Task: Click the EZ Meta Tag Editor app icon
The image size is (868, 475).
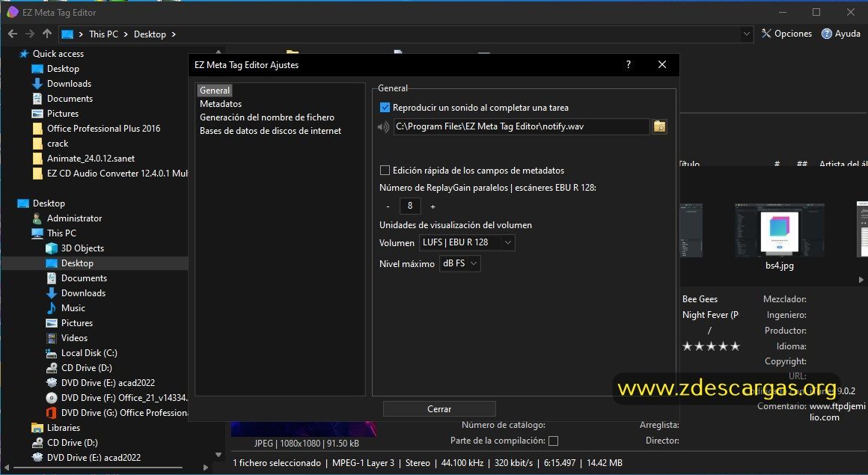Action: pos(12,12)
